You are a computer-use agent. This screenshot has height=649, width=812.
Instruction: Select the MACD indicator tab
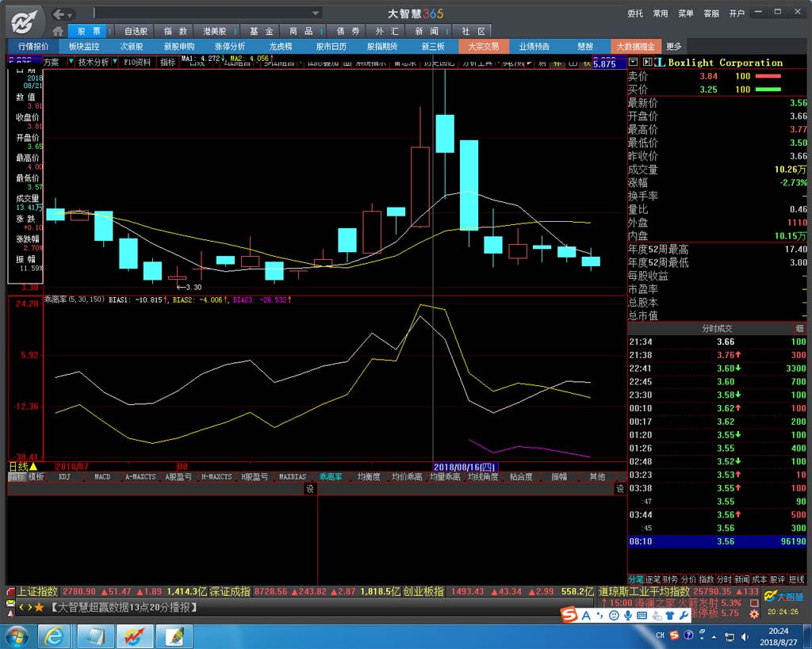tap(102, 477)
